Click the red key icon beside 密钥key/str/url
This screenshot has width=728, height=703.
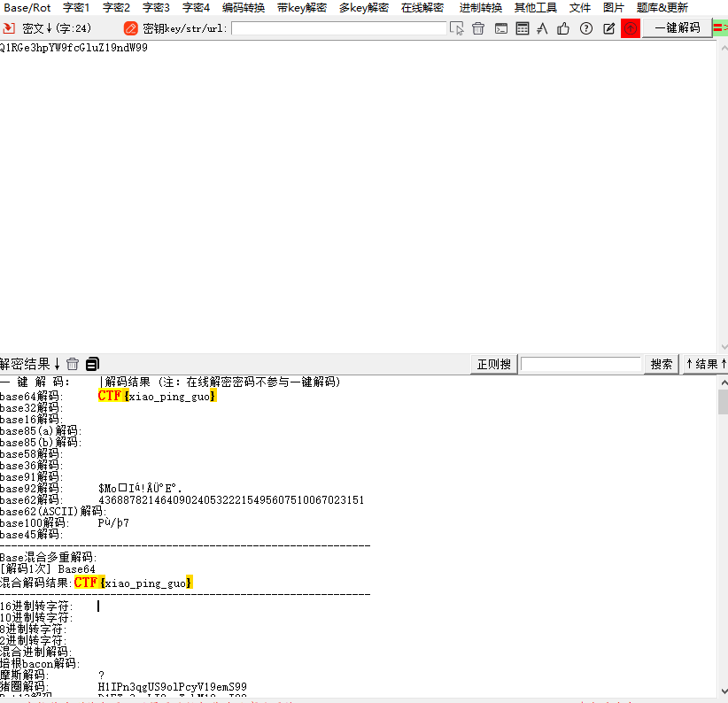[131, 28]
